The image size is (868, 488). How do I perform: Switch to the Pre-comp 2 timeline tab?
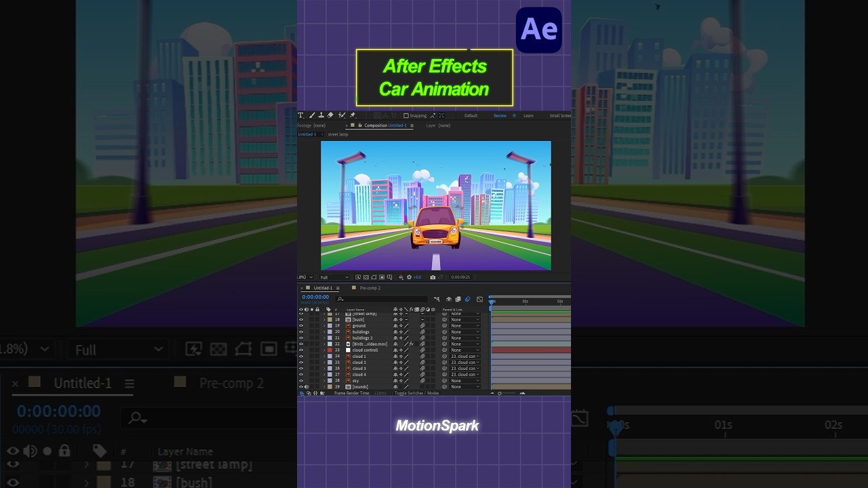click(370, 288)
